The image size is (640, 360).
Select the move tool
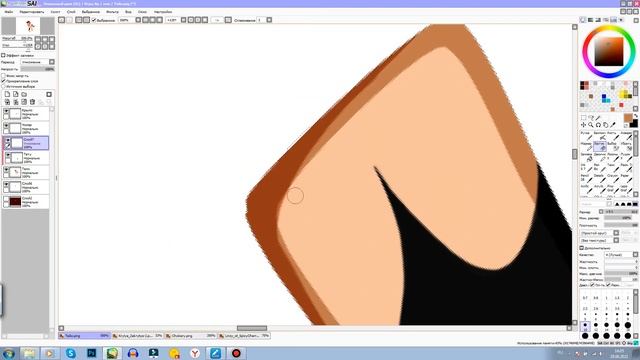pyautogui.click(x=583, y=125)
